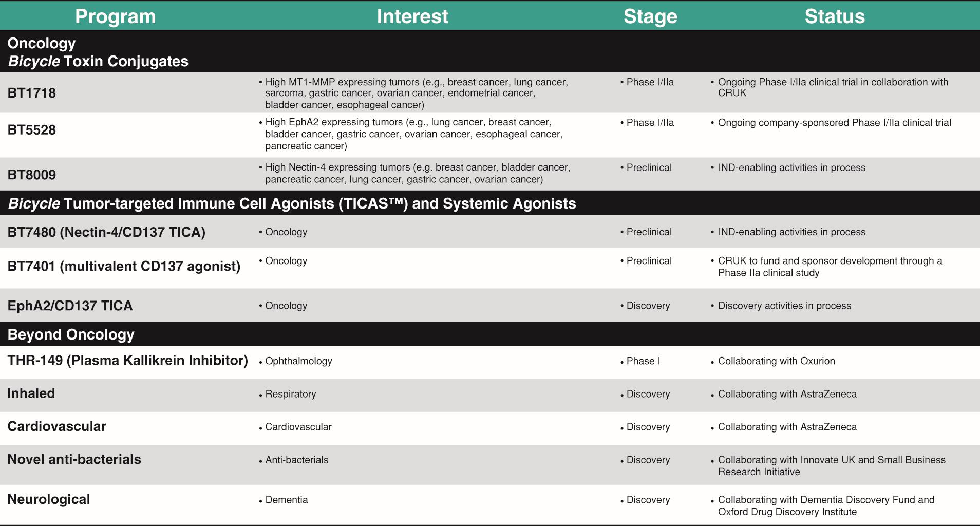Select the Inhaled program name

point(31,393)
